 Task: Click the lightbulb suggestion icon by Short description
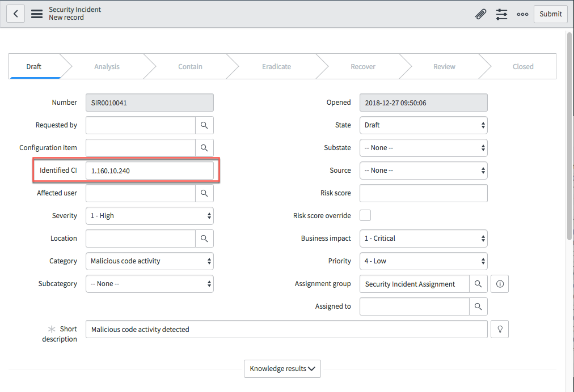point(500,329)
